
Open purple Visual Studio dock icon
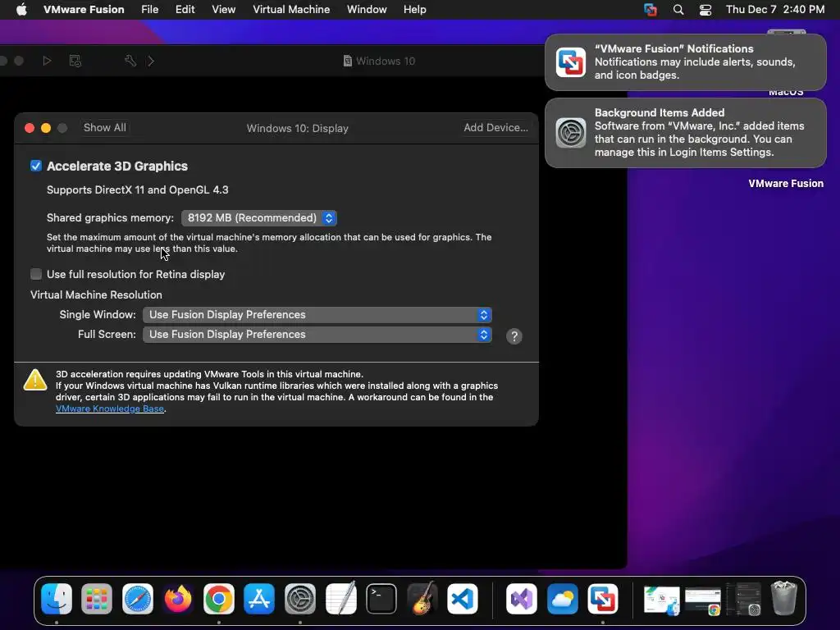pos(522,598)
